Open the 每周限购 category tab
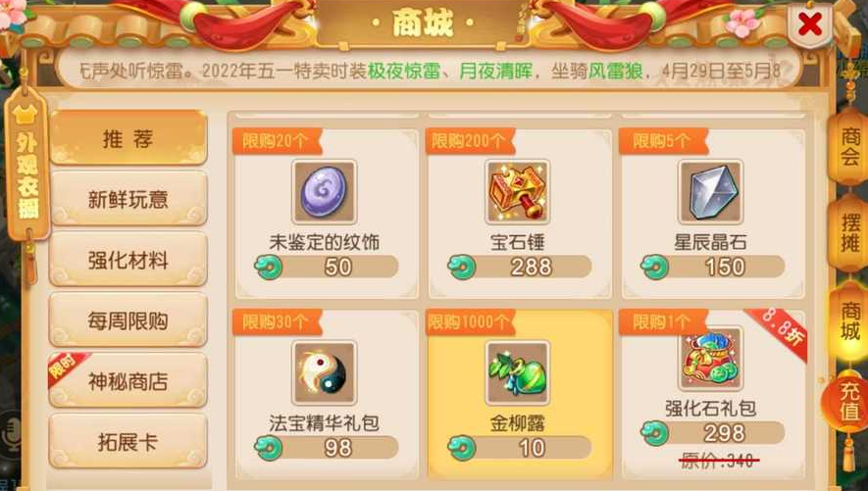Screen dimensions: 868x491 click(x=128, y=320)
